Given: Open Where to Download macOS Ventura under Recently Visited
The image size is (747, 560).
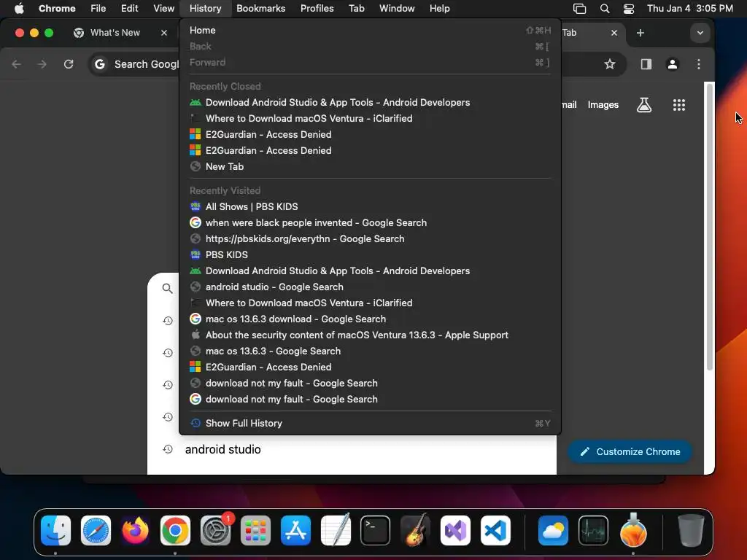Looking at the screenshot, I should (370, 303).
